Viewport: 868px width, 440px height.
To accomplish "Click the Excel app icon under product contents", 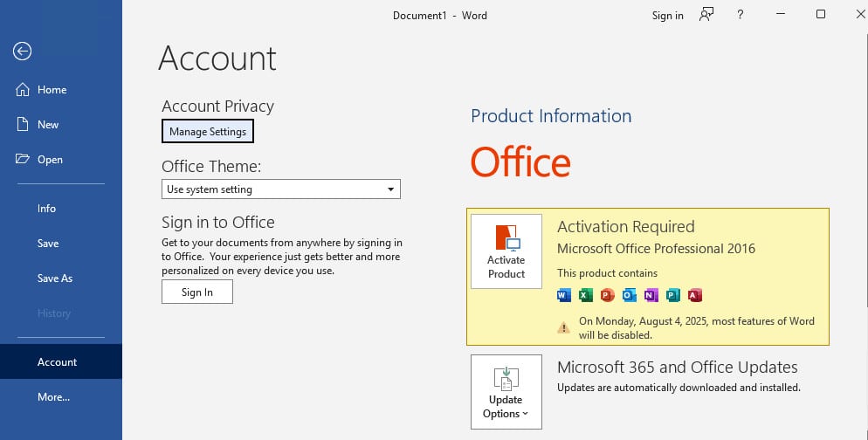I will pyautogui.click(x=586, y=295).
